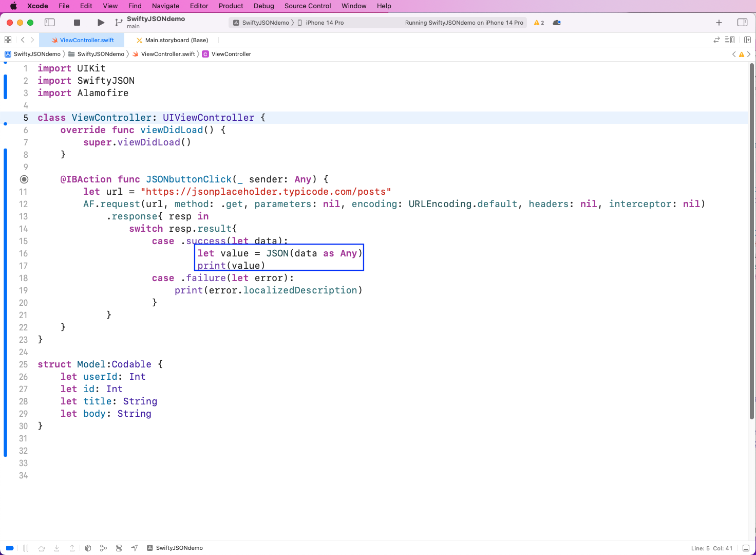Viewport: 756px width, 555px height.
Task: Open the adjust editor options icon
Action: coord(730,40)
